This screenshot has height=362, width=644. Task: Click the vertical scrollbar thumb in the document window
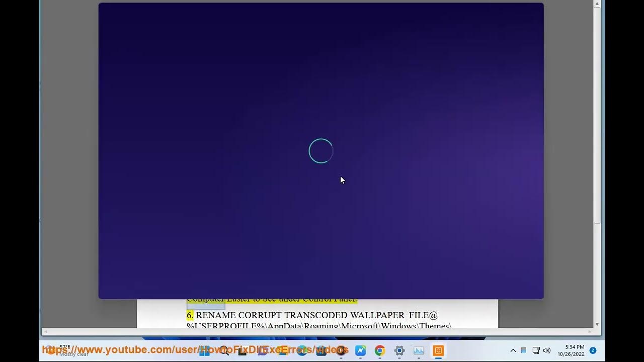coord(597,116)
